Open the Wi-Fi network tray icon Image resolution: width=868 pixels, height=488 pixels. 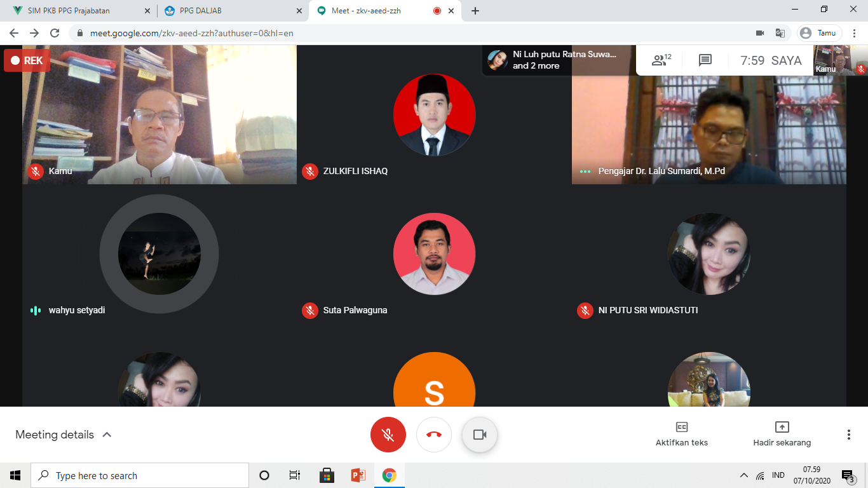point(761,475)
